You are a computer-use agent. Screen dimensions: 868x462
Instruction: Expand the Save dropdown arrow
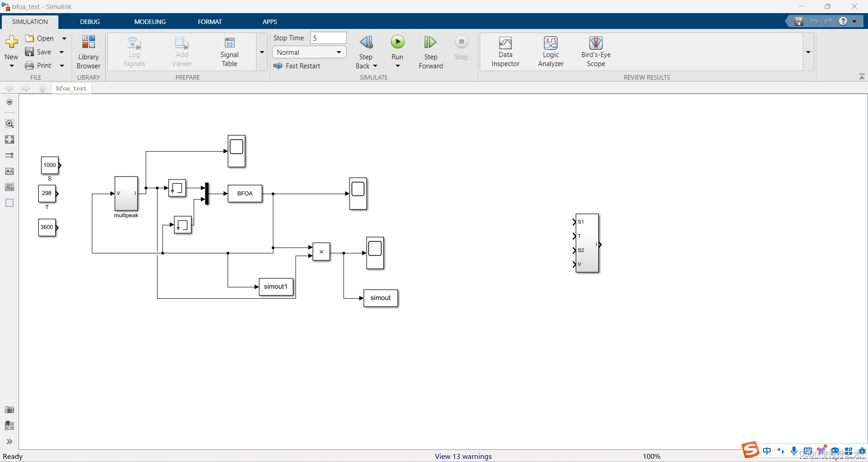[x=62, y=52]
